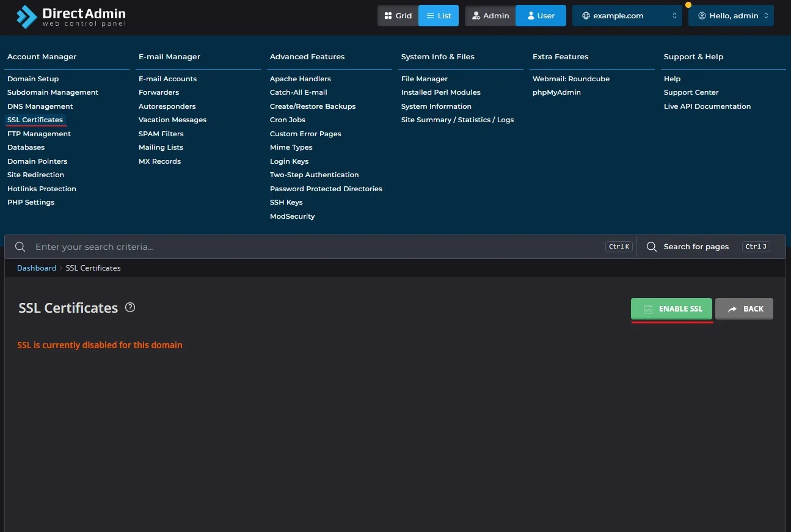Open phpMyAdmin from Extra Features
The width and height of the screenshot is (791, 532).
(x=556, y=92)
